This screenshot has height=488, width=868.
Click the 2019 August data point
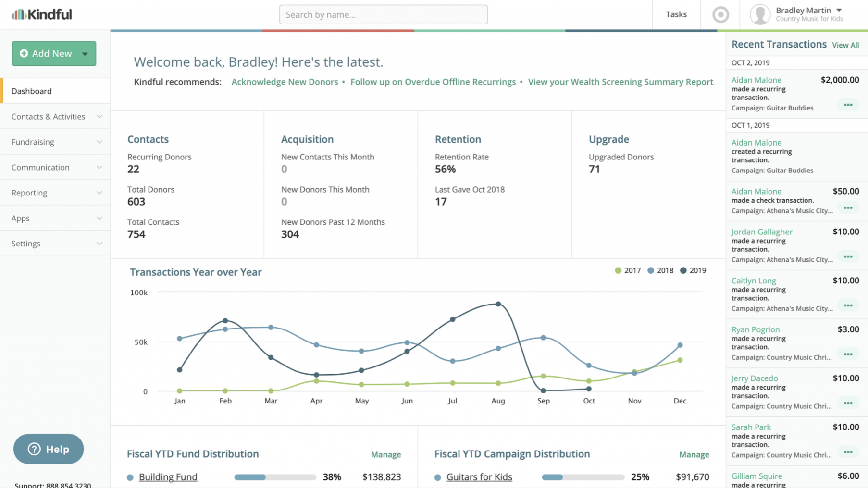tap(498, 304)
